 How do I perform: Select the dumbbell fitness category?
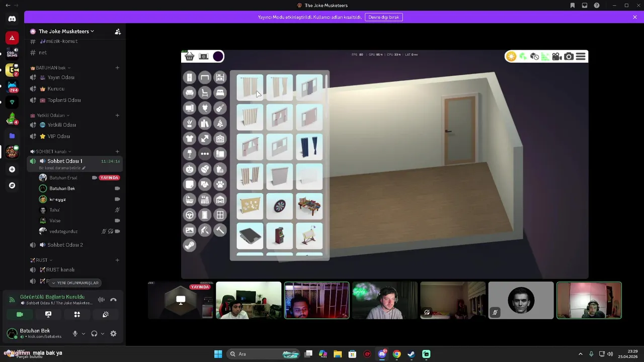pyautogui.click(x=205, y=139)
